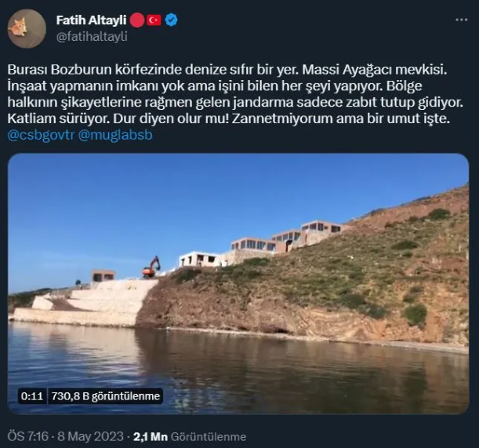Open the three-dot more options menu
This screenshot has height=448, width=479.
tap(461, 20)
